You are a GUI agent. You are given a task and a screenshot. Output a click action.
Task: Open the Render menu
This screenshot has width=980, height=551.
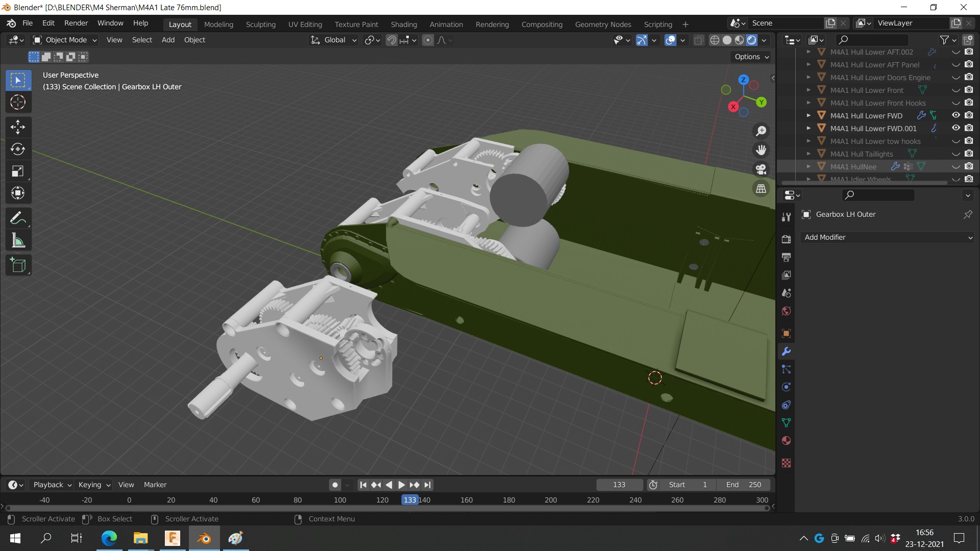tap(76, 23)
